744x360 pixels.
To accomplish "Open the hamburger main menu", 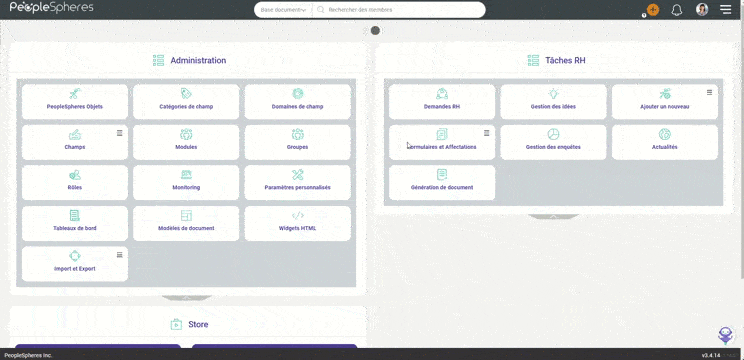I will pyautogui.click(x=725, y=9).
